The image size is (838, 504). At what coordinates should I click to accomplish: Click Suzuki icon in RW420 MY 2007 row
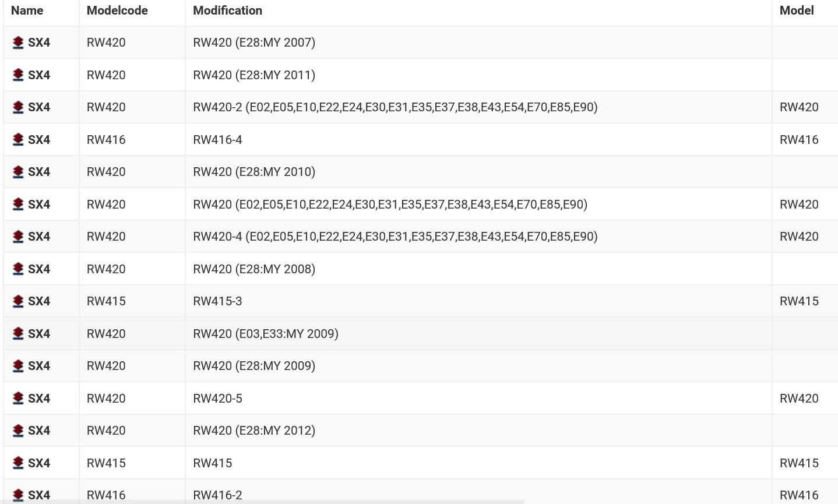18,43
